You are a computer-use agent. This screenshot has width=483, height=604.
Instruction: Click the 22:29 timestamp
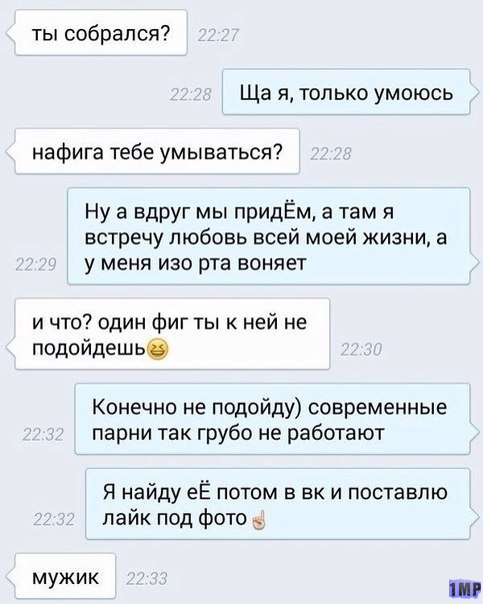pos(36,265)
